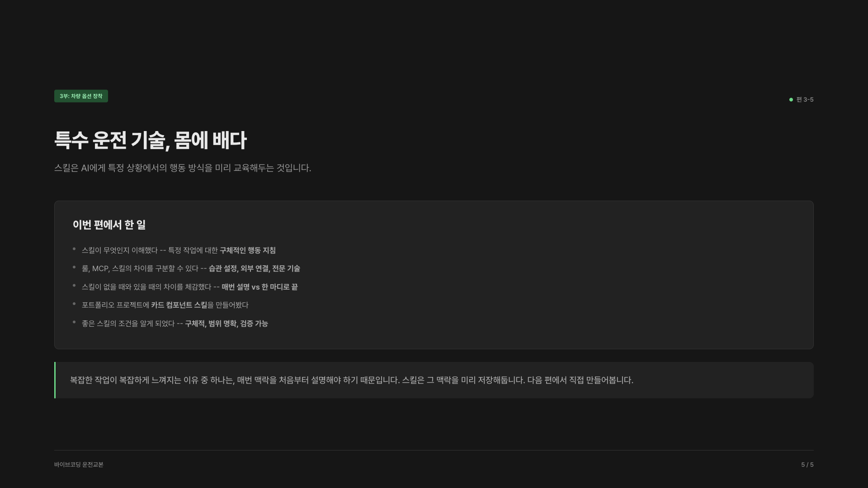This screenshot has height=488, width=868.
Task: Click the 3부: 차량 옵션 장착 badge
Action: pos(81,96)
